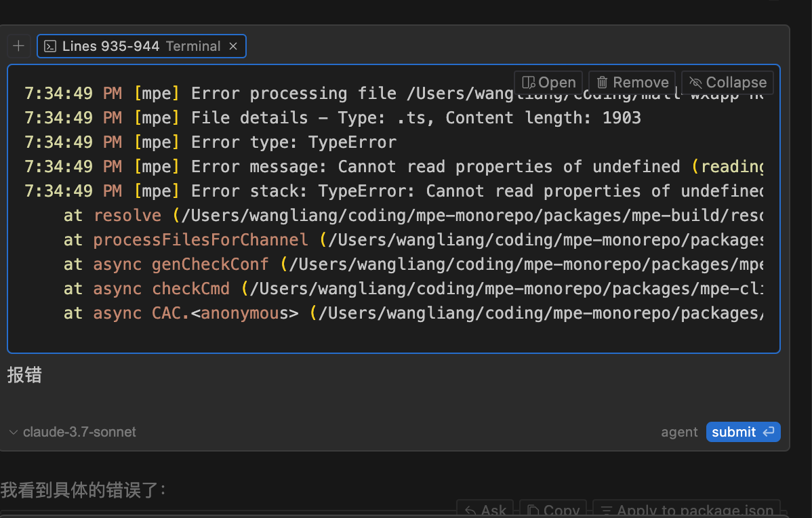Screen dimensions: 812x518
Task: Click the terminal icon in the context chip
Action: (50, 46)
